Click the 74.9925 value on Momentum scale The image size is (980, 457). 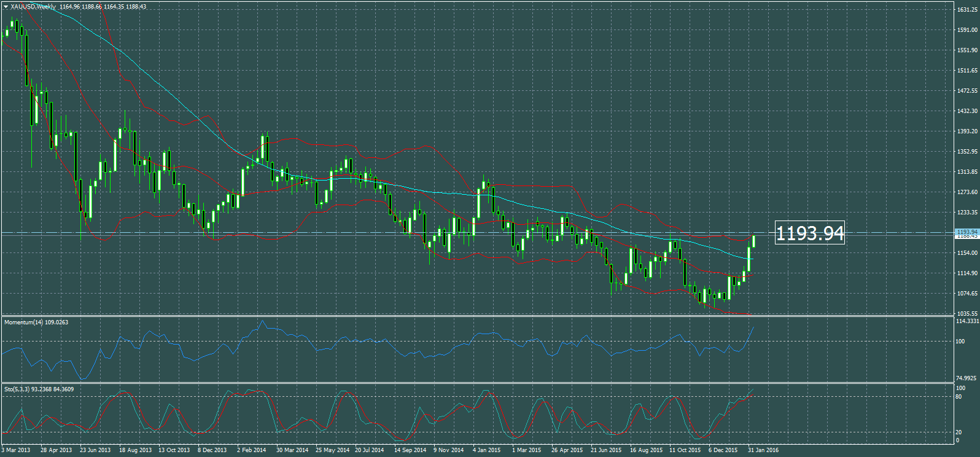[967, 378]
